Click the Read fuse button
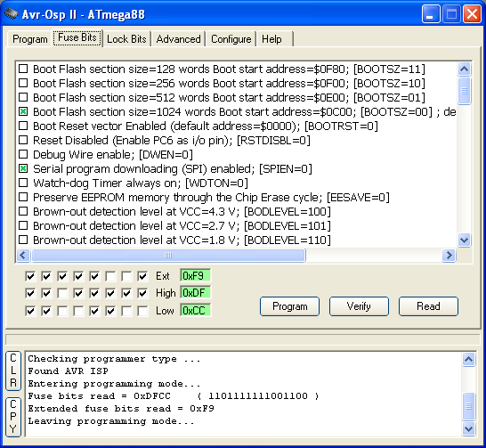Screen dimensions: 486x448 point(428,306)
